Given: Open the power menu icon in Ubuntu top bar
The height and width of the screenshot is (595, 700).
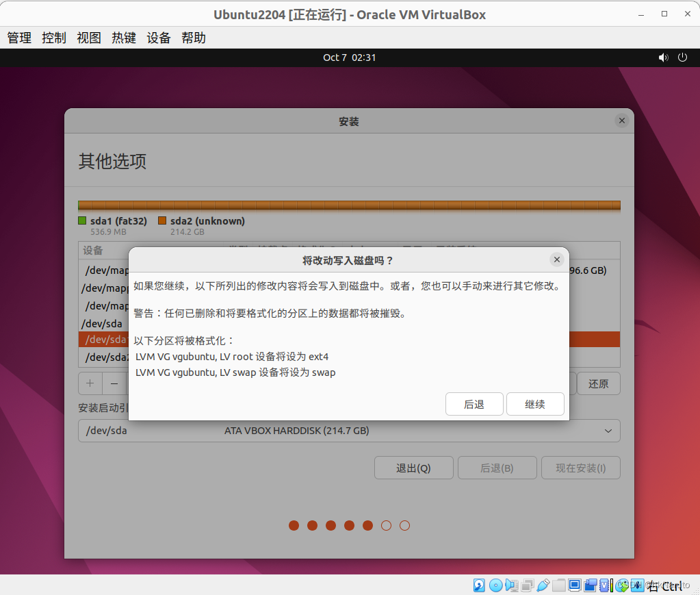Looking at the screenshot, I should click(x=683, y=58).
